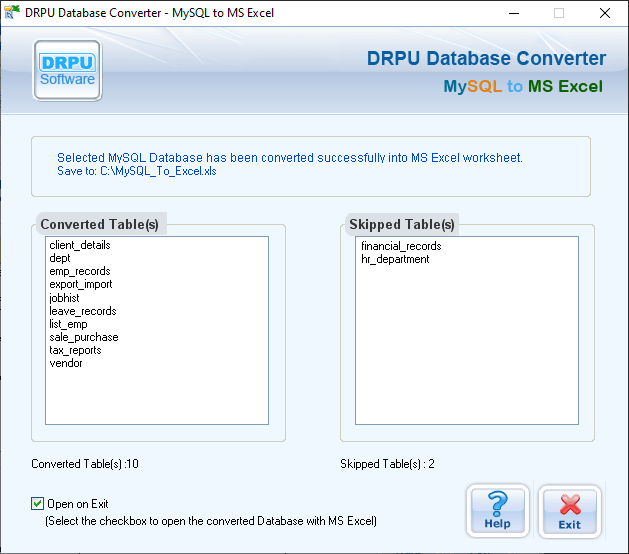Select list_emp in Converted Tables list
629x554 pixels.
pos(68,324)
